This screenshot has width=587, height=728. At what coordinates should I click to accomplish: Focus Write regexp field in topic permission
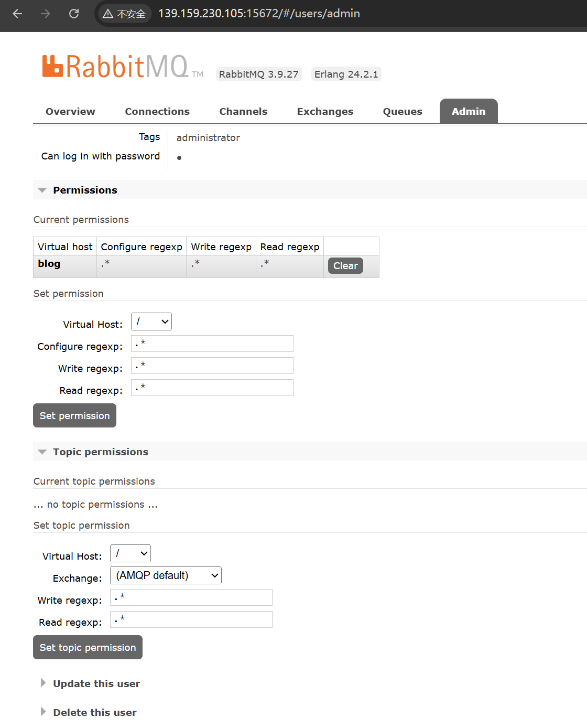pyautogui.click(x=191, y=597)
